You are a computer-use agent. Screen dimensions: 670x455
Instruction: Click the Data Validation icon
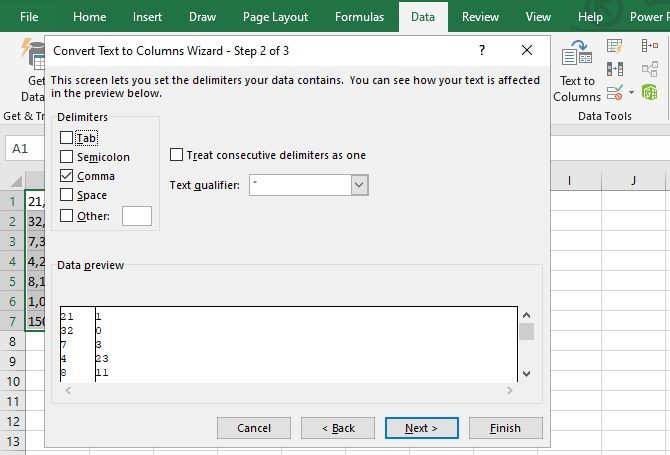pos(615,92)
